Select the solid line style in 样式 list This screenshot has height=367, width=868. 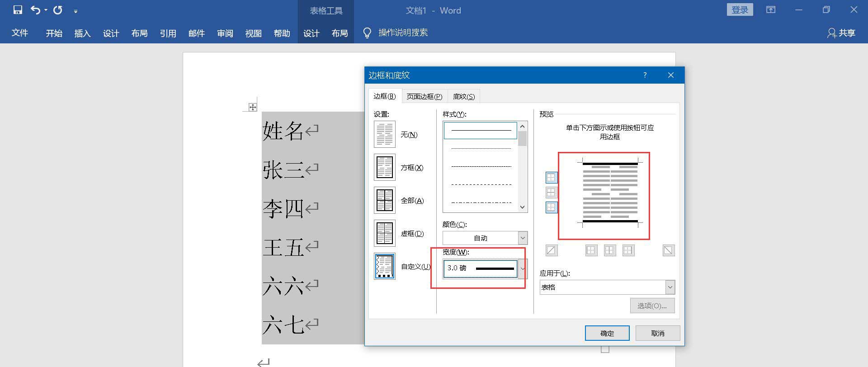coord(481,131)
